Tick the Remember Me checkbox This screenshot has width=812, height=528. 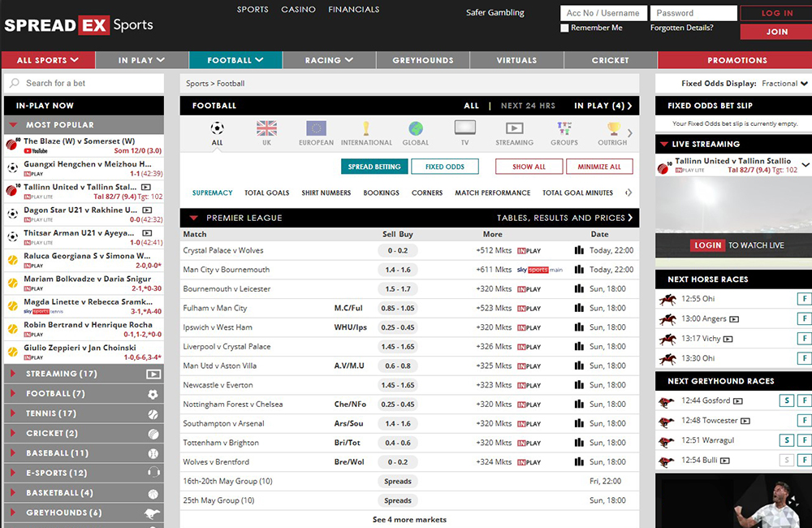(564, 28)
